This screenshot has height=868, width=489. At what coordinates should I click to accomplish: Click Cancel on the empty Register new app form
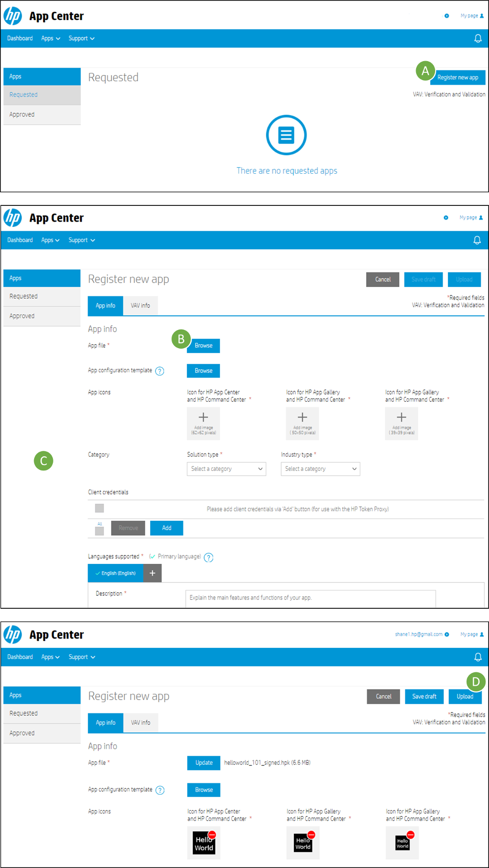coord(383,280)
